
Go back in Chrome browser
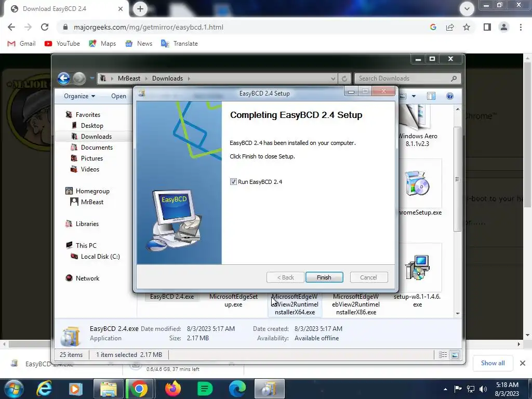11,27
